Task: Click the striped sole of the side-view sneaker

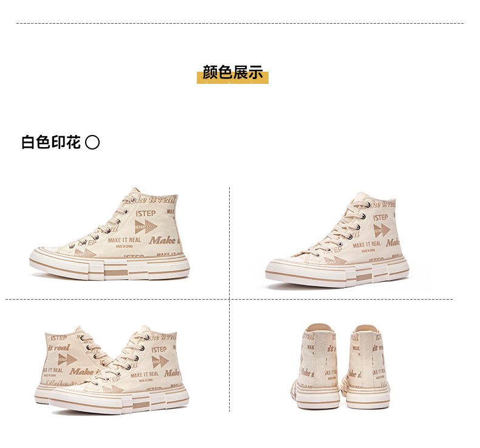Action: click(x=109, y=267)
